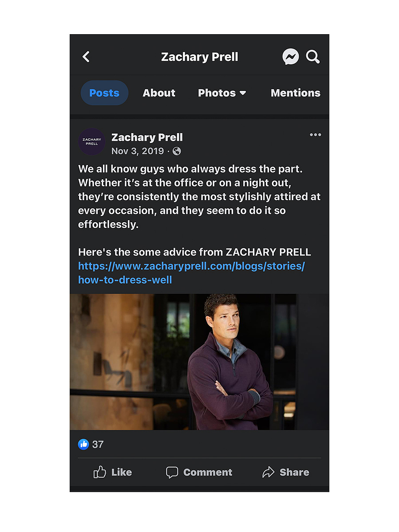Open the Mentions tab

click(x=296, y=93)
